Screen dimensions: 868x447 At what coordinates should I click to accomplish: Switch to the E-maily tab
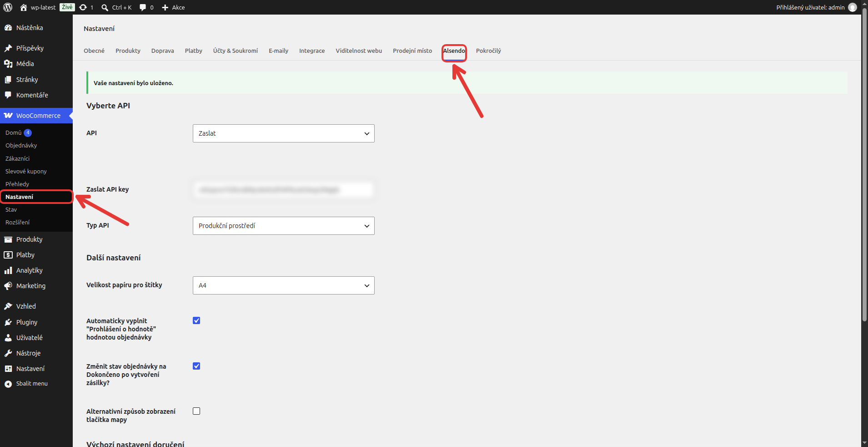[x=278, y=51]
